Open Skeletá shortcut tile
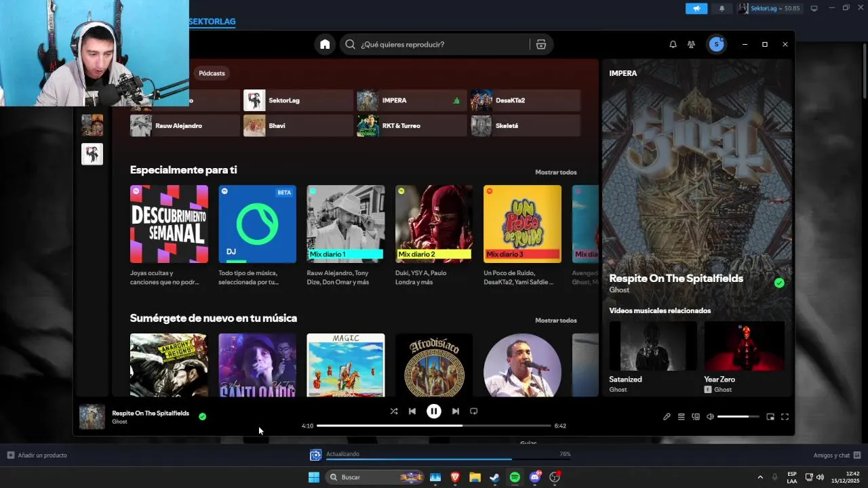868x488 pixels. [526, 125]
